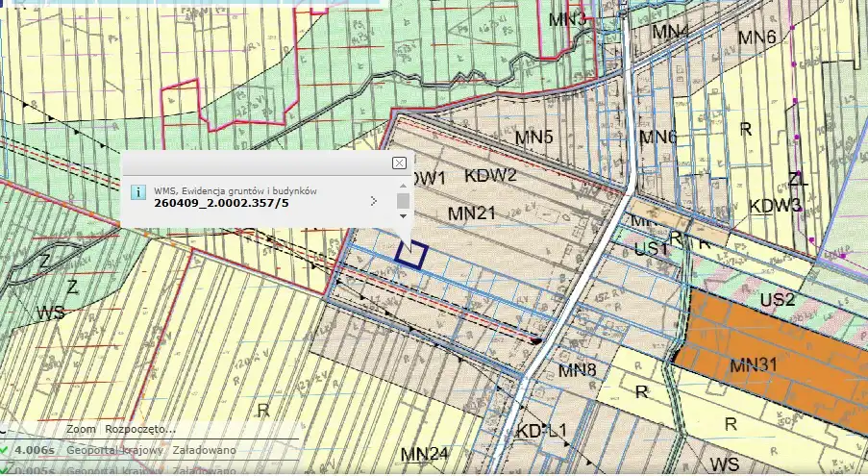The width and height of the screenshot is (868, 476).
Task: Click the popup scrollbar up arrow
Action: coord(404,186)
